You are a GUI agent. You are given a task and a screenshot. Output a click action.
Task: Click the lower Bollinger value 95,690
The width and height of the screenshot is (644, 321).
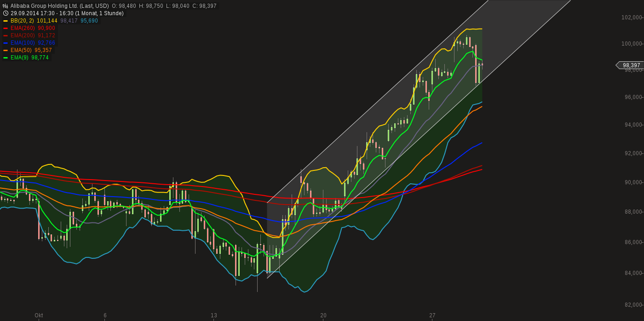[89, 21]
